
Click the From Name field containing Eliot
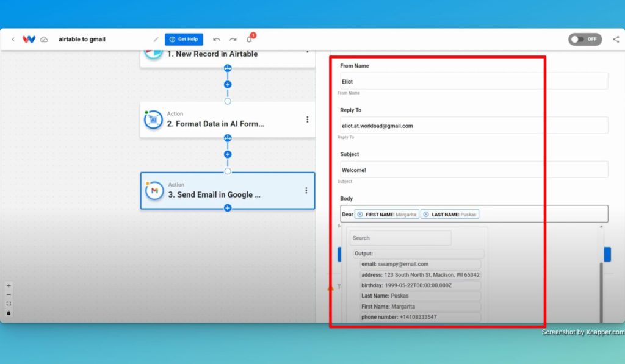[474, 81]
